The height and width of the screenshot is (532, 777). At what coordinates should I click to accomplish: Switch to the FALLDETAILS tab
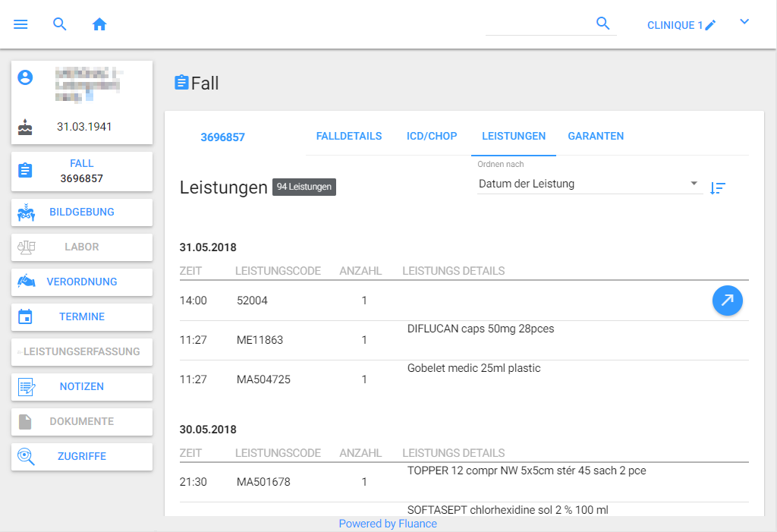[349, 137]
